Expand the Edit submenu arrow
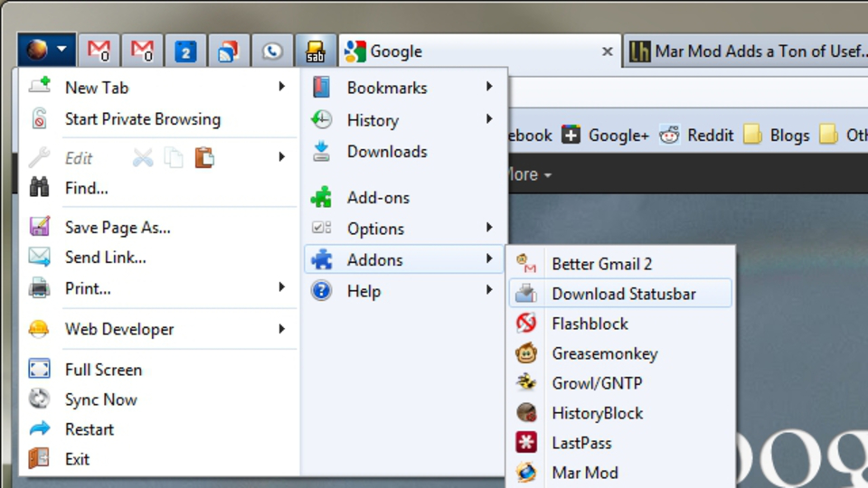This screenshot has width=868, height=488. [x=282, y=157]
